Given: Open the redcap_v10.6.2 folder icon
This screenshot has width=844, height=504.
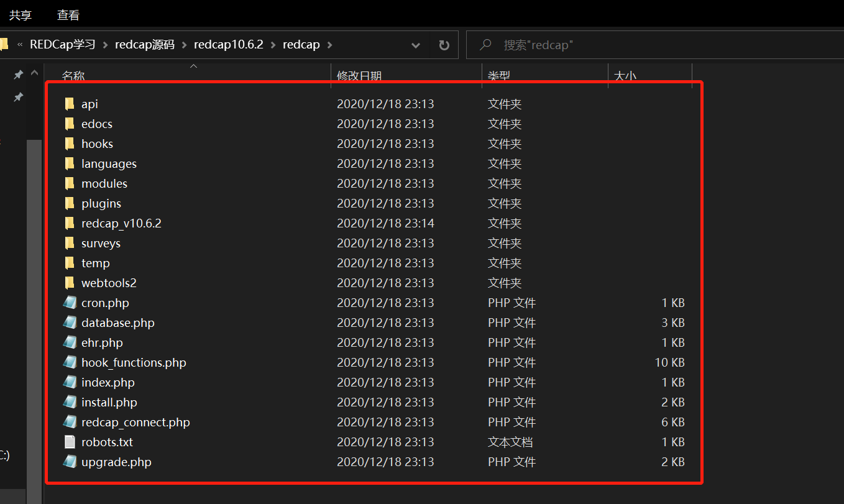Looking at the screenshot, I should [69, 222].
